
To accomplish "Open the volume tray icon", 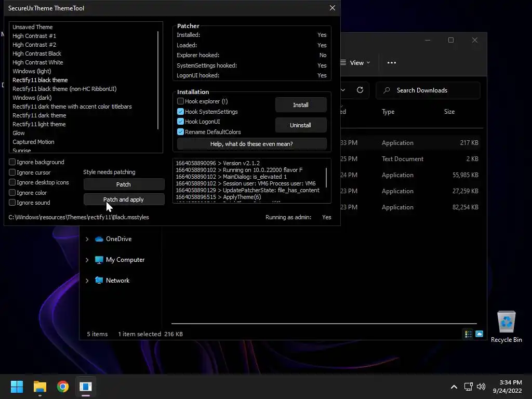I will pos(481,387).
